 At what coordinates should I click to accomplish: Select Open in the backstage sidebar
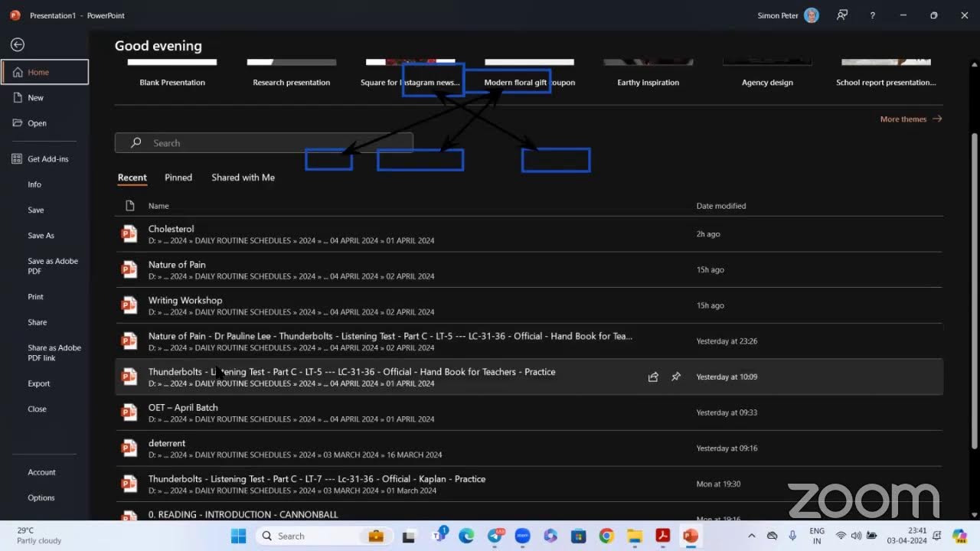[x=45, y=123]
